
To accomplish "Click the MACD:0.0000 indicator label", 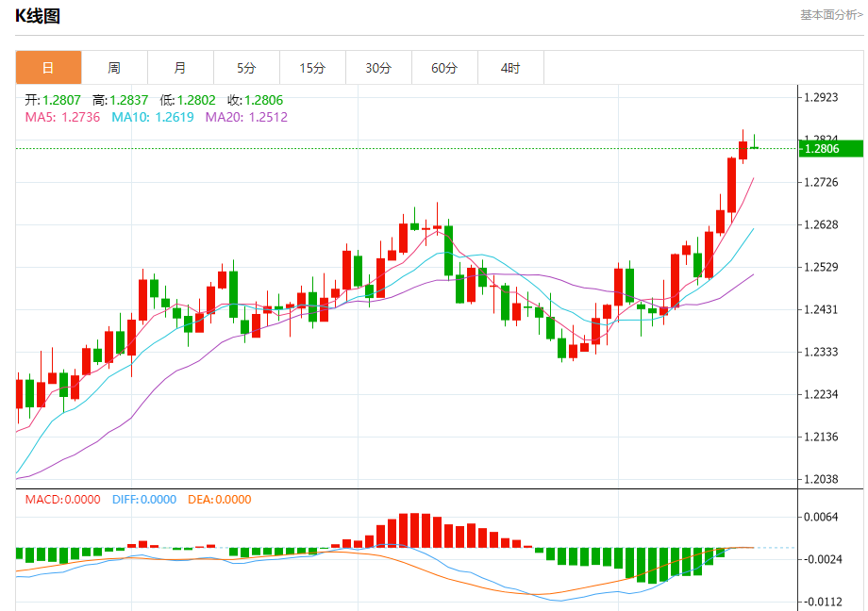I will pos(62,499).
